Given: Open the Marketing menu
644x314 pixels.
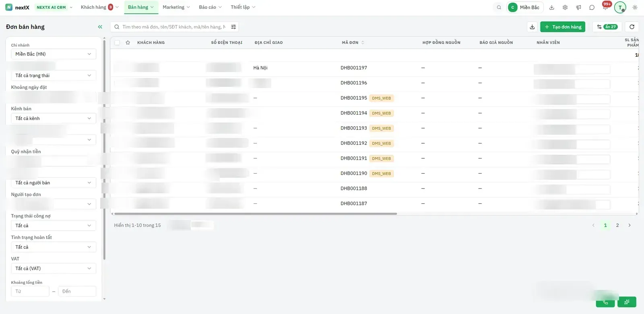Looking at the screenshot, I should pyautogui.click(x=176, y=7).
